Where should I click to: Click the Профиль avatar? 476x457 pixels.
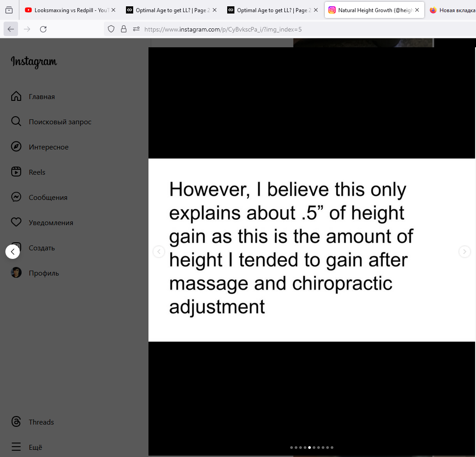[16, 273]
